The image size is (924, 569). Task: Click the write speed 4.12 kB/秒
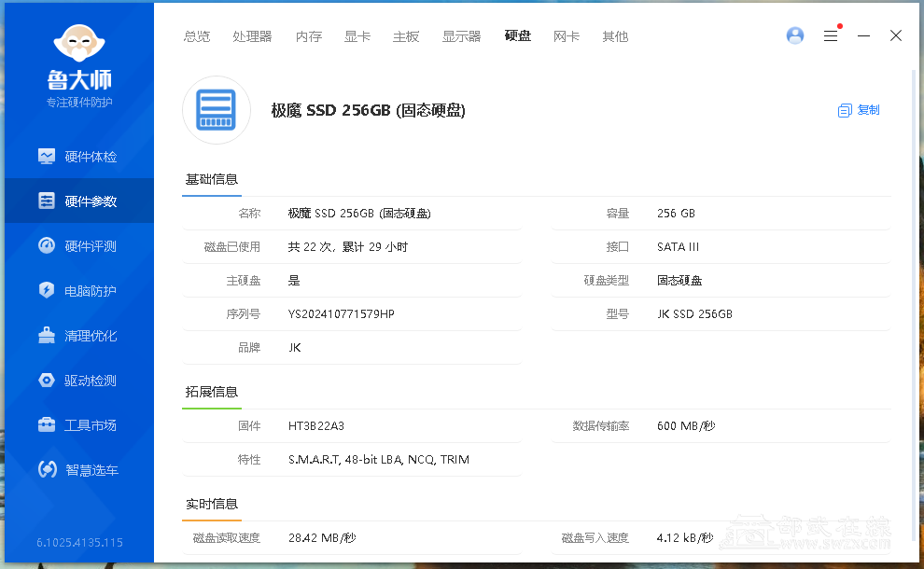pyautogui.click(x=685, y=538)
